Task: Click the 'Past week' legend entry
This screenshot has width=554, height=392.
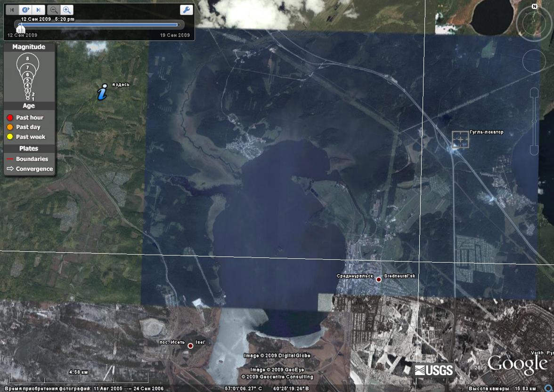Action: point(26,137)
